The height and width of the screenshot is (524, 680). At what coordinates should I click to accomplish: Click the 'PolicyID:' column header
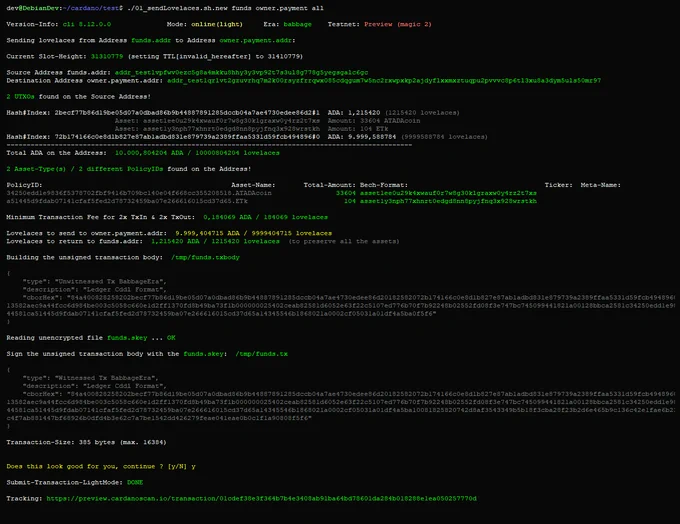24,185
